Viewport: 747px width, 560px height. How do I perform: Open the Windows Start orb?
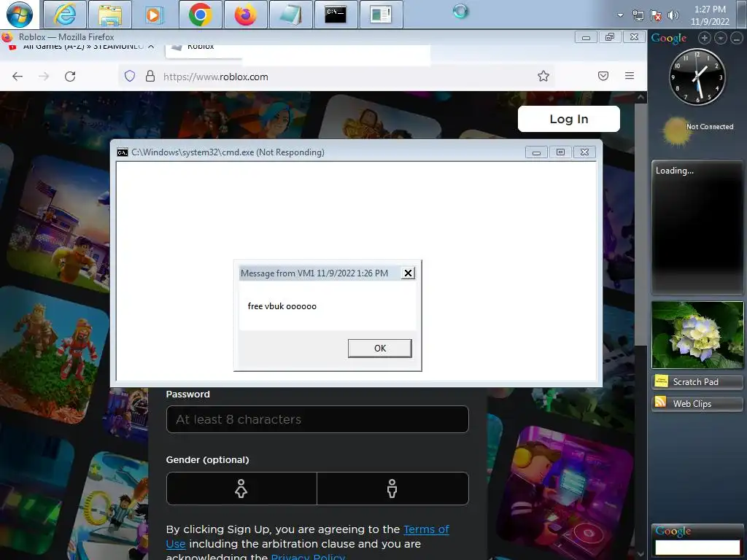coord(20,15)
